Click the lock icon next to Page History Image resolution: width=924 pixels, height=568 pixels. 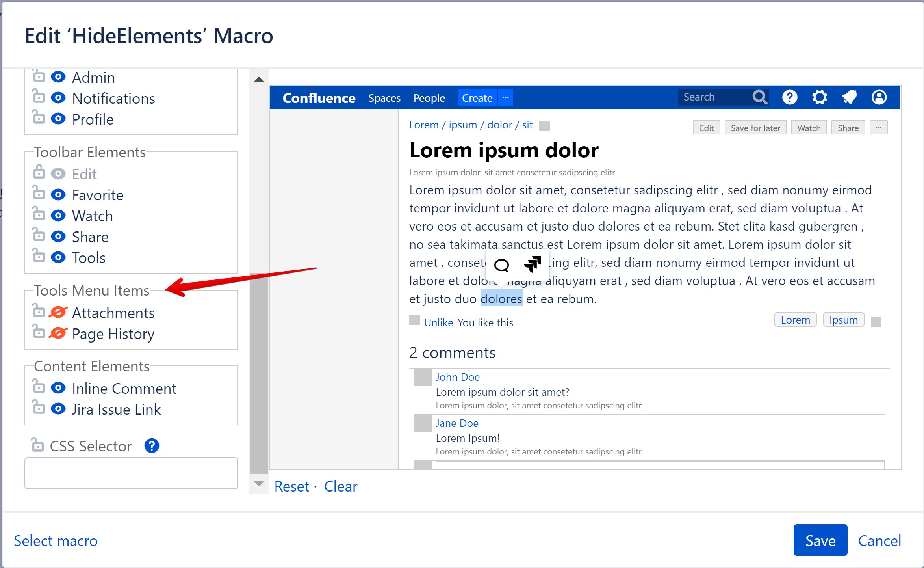(39, 331)
